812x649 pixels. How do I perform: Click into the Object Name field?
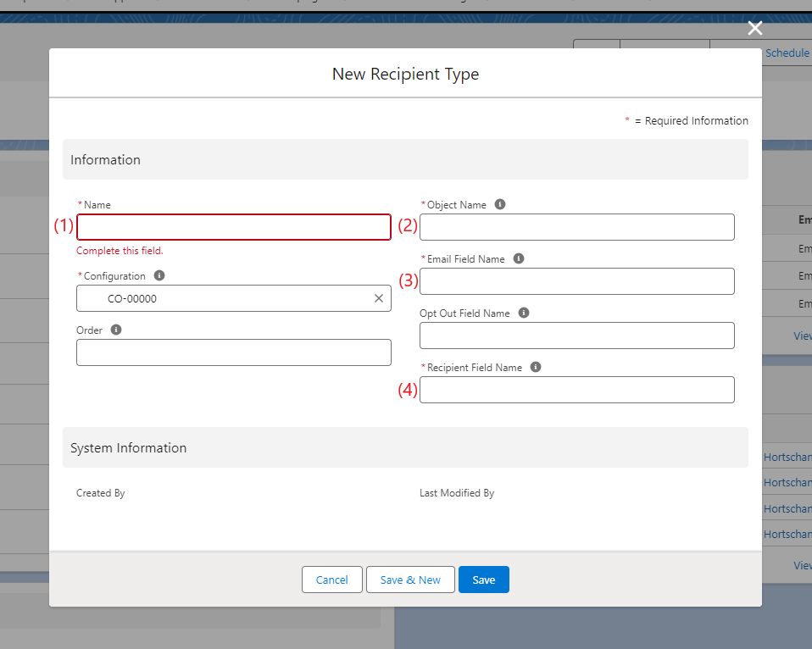[x=576, y=227]
